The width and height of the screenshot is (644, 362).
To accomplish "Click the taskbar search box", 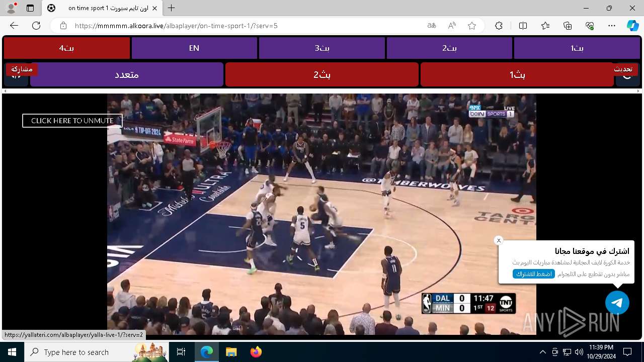I will [97, 352].
